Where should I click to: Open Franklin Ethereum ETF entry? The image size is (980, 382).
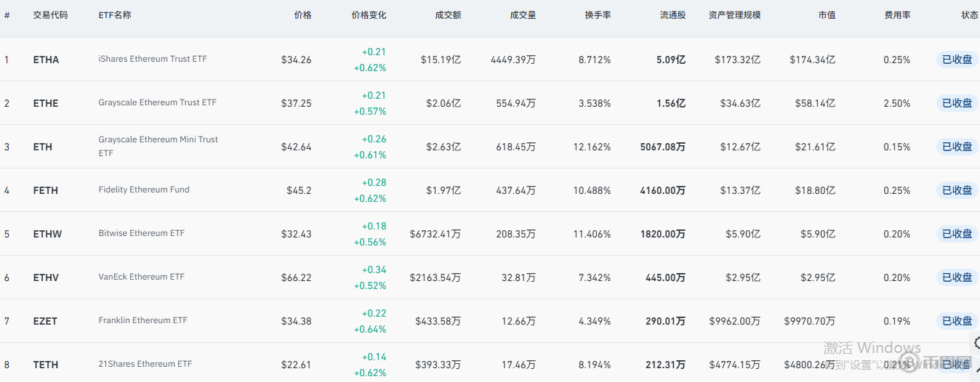143,320
